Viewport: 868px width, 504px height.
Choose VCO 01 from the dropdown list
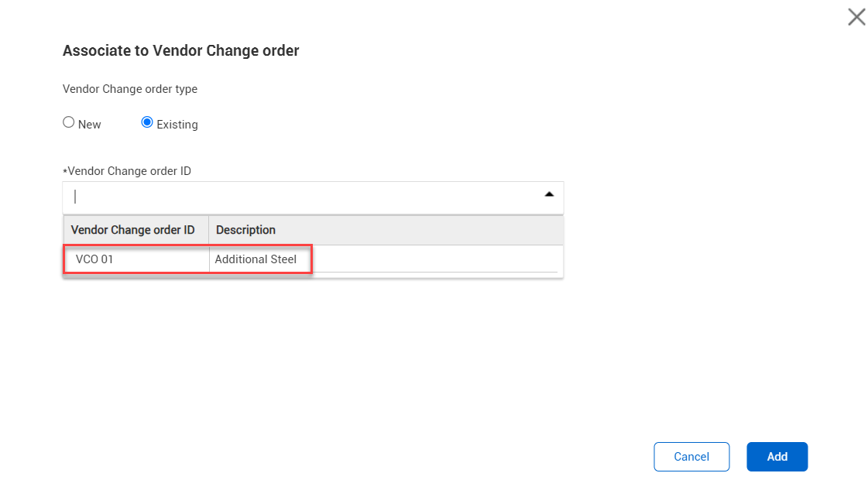(x=94, y=259)
